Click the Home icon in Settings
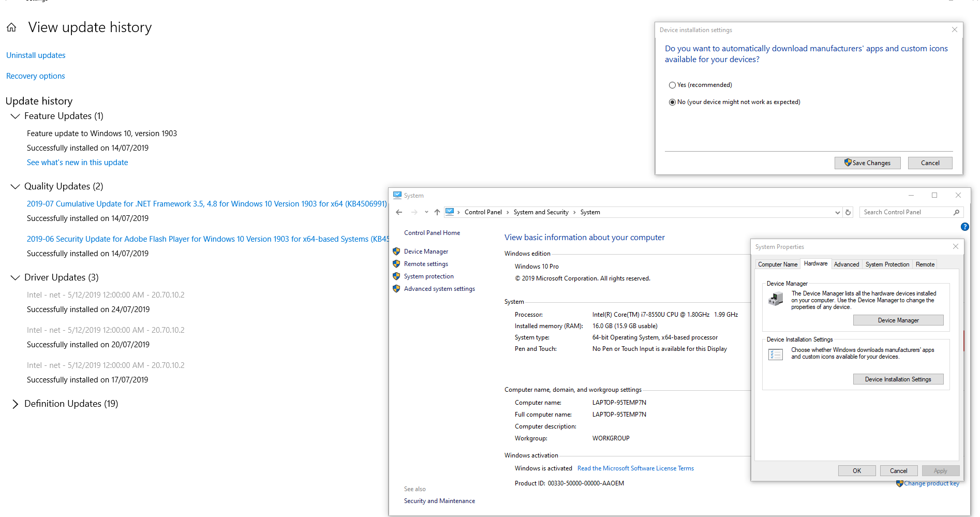Viewport: 980px width, 517px height. (11, 27)
